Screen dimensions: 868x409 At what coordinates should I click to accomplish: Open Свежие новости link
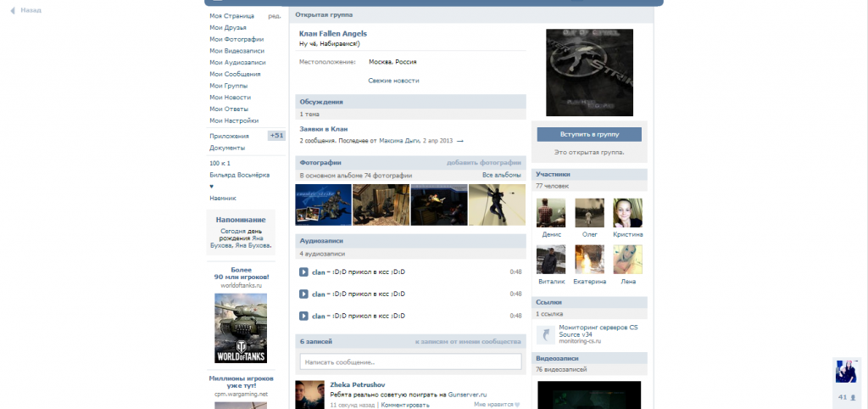point(393,81)
